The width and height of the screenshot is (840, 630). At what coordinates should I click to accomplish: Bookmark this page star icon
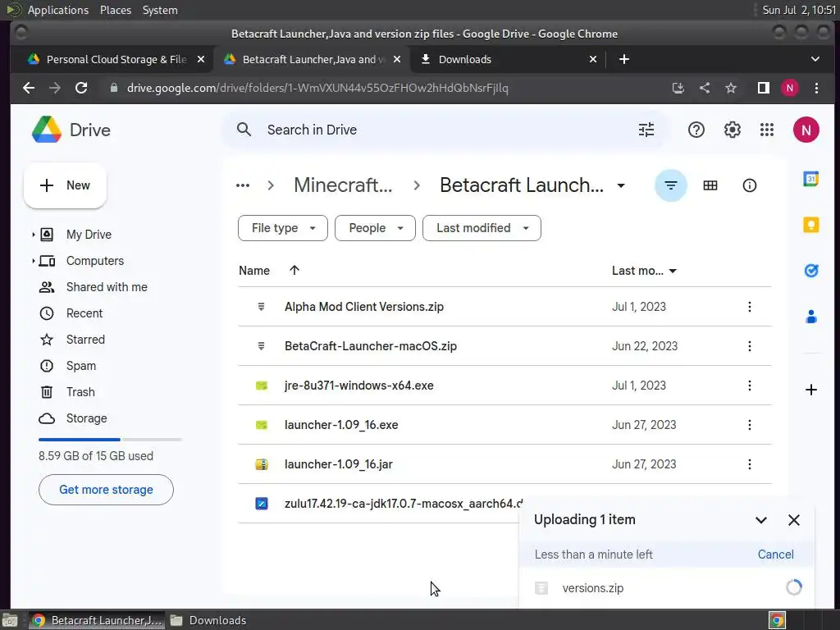pos(731,88)
